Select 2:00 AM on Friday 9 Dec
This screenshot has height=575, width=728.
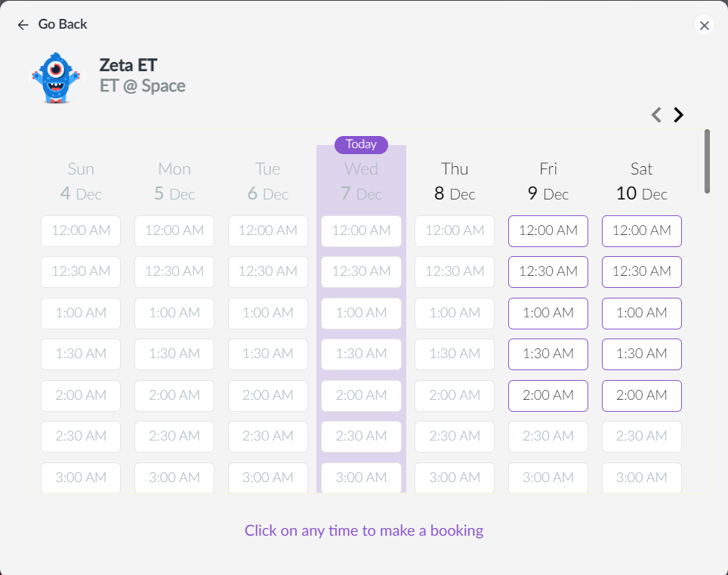click(x=548, y=396)
